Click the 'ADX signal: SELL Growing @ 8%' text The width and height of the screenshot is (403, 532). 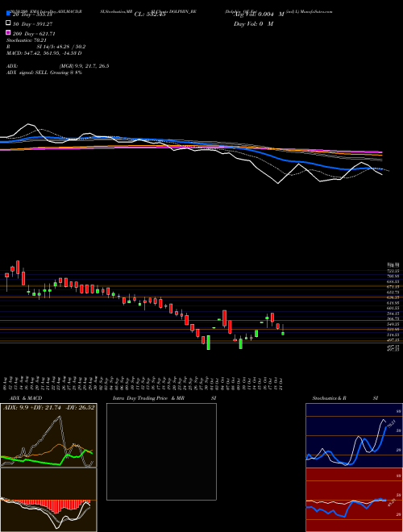point(44,73)
